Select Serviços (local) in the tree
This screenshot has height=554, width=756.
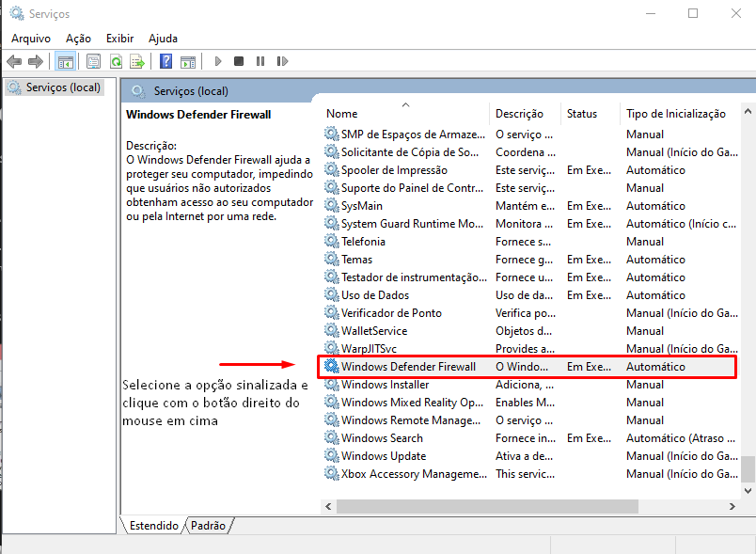[55, 87]
